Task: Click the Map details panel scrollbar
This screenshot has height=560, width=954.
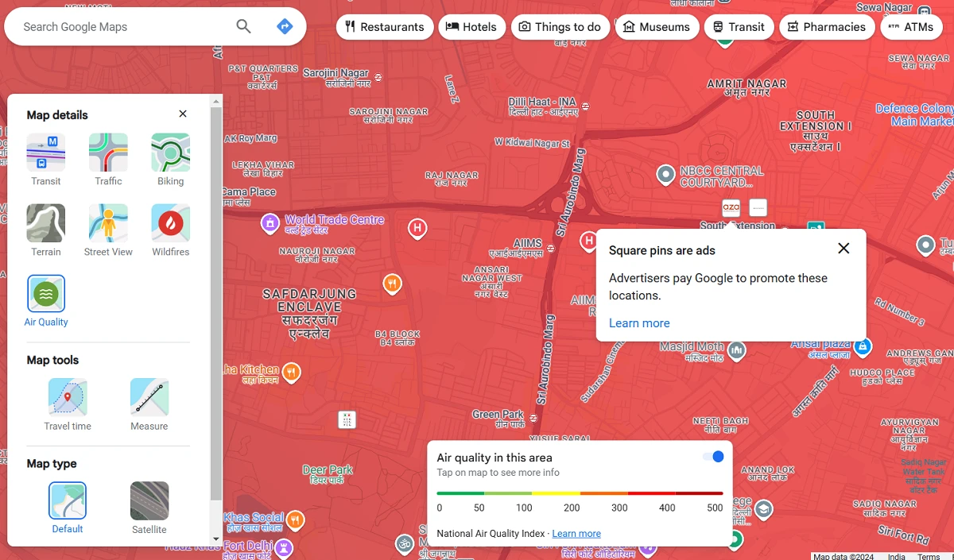Action: click(x=216, y=302)
